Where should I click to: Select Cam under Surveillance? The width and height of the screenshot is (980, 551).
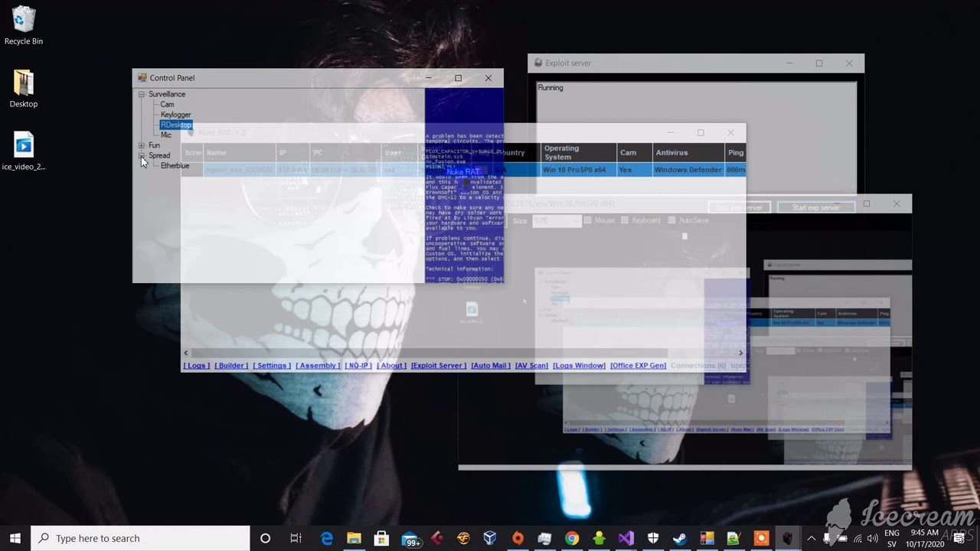(167, 104)
